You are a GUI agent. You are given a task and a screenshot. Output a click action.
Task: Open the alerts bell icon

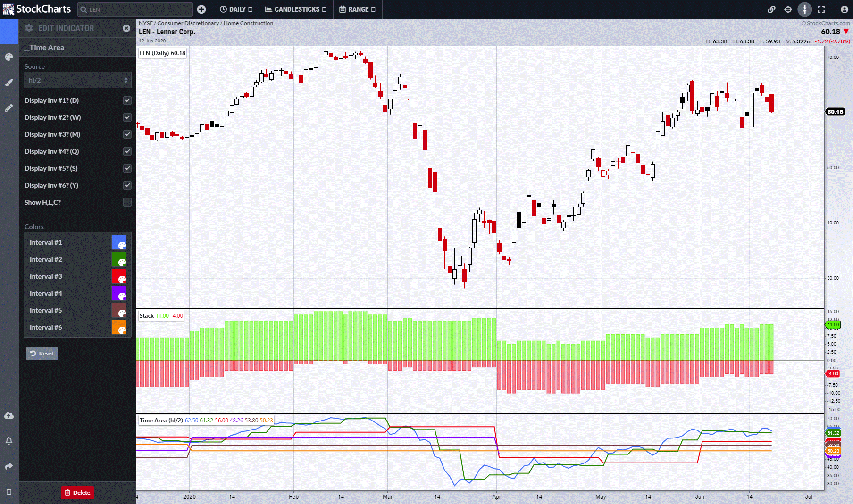click(9, 441)
